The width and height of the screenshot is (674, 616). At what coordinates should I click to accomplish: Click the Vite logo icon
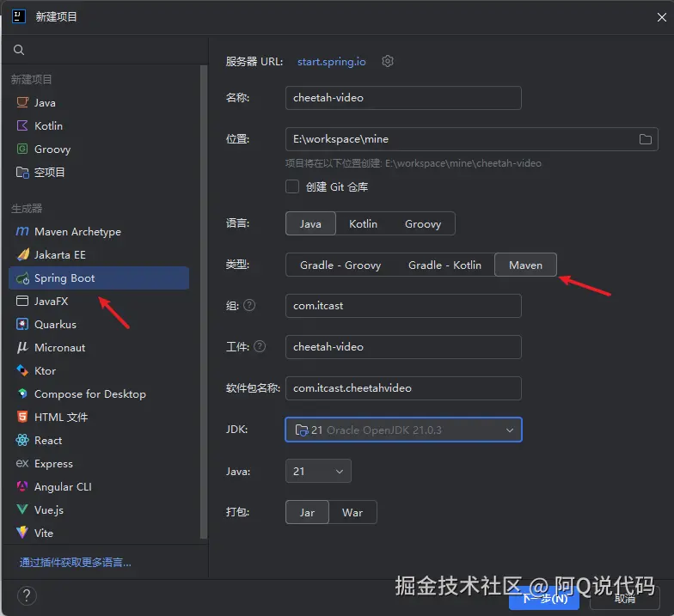point(22,533)
